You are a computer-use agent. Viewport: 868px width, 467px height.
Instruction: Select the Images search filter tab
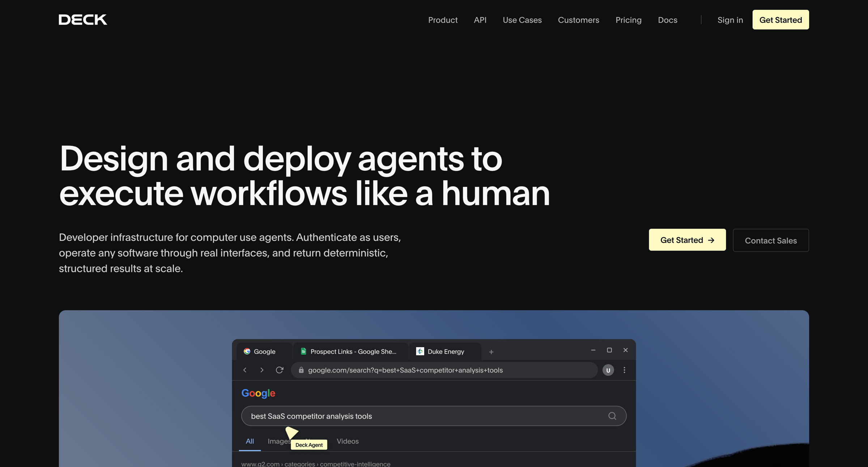pyautogui.click(x=279, y=441)
